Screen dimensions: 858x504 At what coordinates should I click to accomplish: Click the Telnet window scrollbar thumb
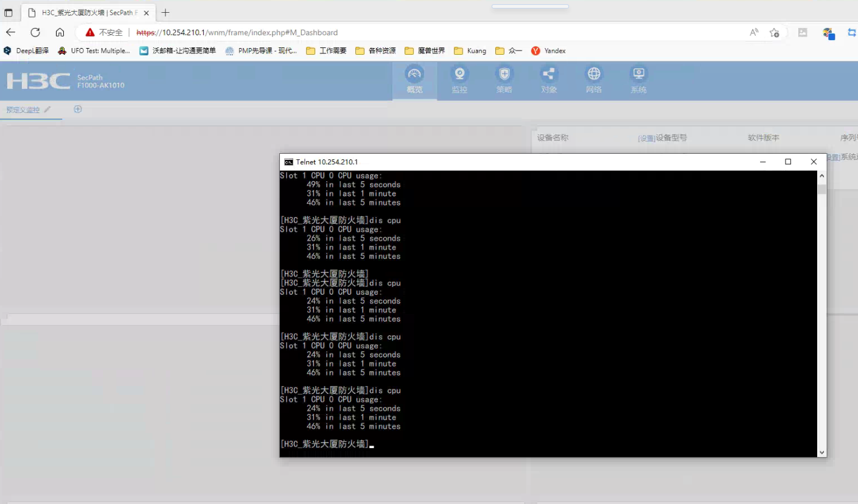click(x=822, y=189)
